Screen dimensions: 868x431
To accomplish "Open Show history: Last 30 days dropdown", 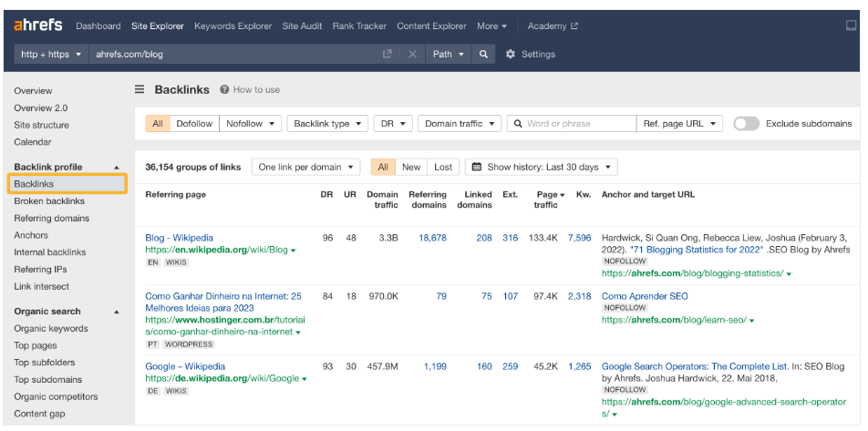I will tap(541, 167).
